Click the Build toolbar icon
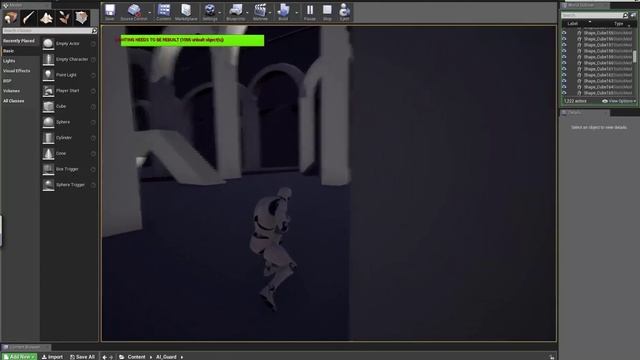Image resolution: width=640 pixels, height=360 pixels. tap(283, 11)
